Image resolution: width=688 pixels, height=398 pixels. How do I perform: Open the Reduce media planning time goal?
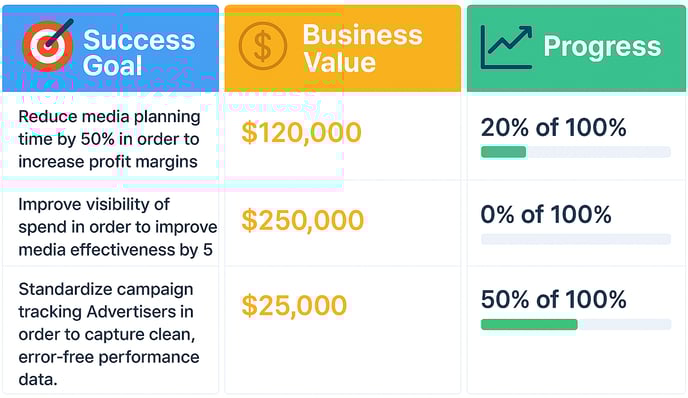click(x=109, y=139)
